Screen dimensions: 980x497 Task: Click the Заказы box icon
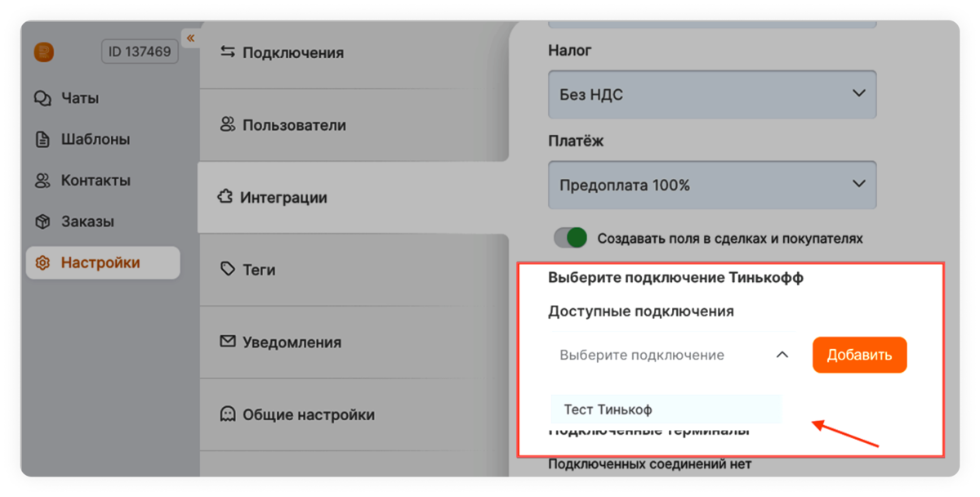point(42,222)
